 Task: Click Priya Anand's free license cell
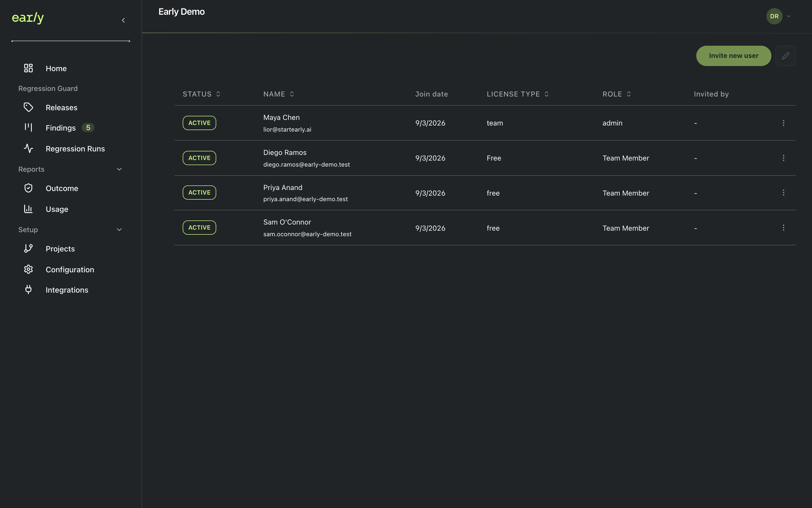click(x=493, y=193)
